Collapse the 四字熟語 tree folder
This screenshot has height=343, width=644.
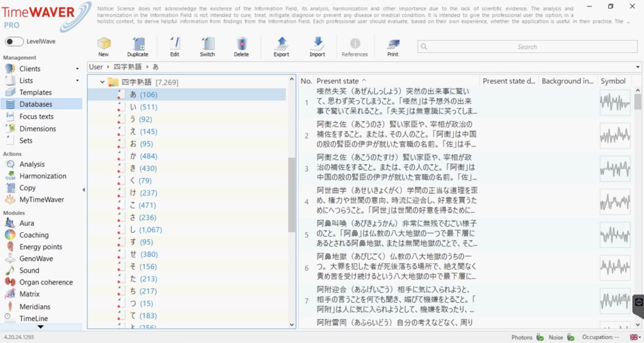[x=103, y=82]
